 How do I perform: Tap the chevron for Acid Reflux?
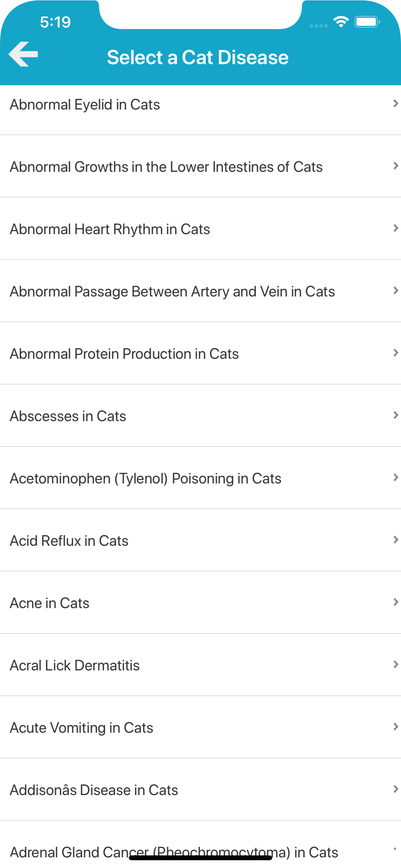[396, 540]
